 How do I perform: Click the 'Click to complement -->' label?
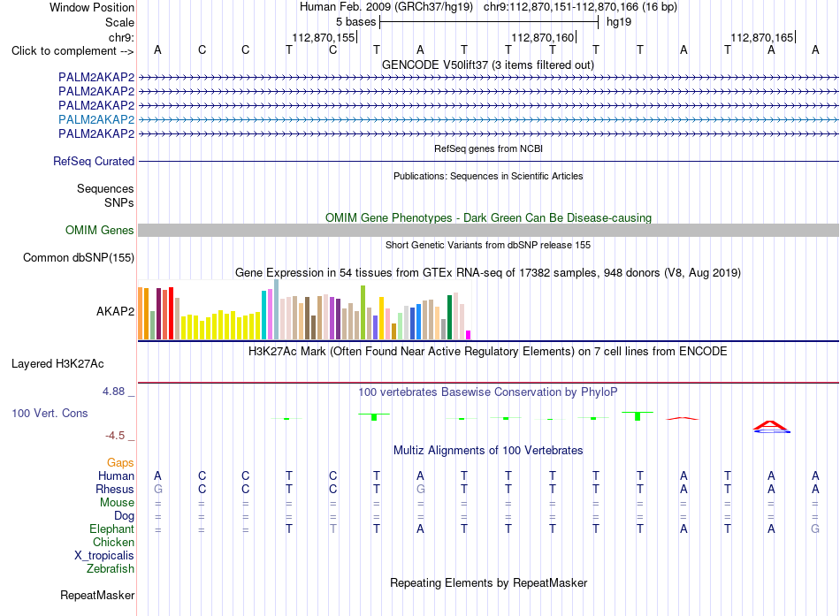tap(73, 51)
